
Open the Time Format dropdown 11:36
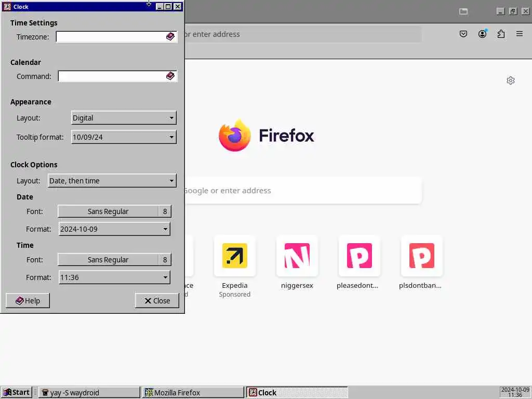click(x=114, y=277)
